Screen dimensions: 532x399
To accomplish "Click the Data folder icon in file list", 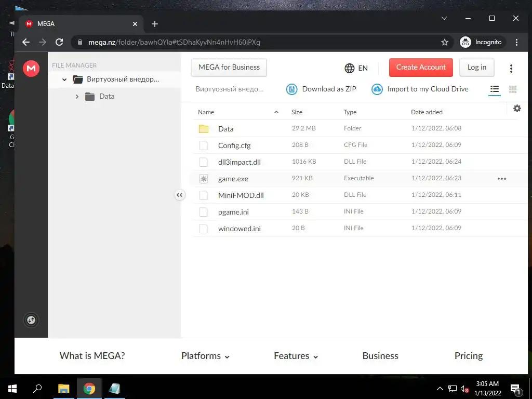I will coord(204,129).
